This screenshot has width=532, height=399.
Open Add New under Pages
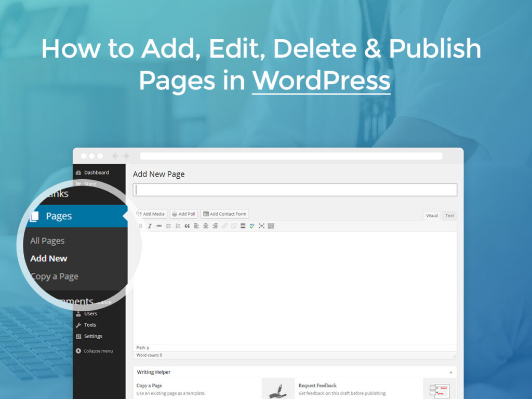click(x=48, y=258)
